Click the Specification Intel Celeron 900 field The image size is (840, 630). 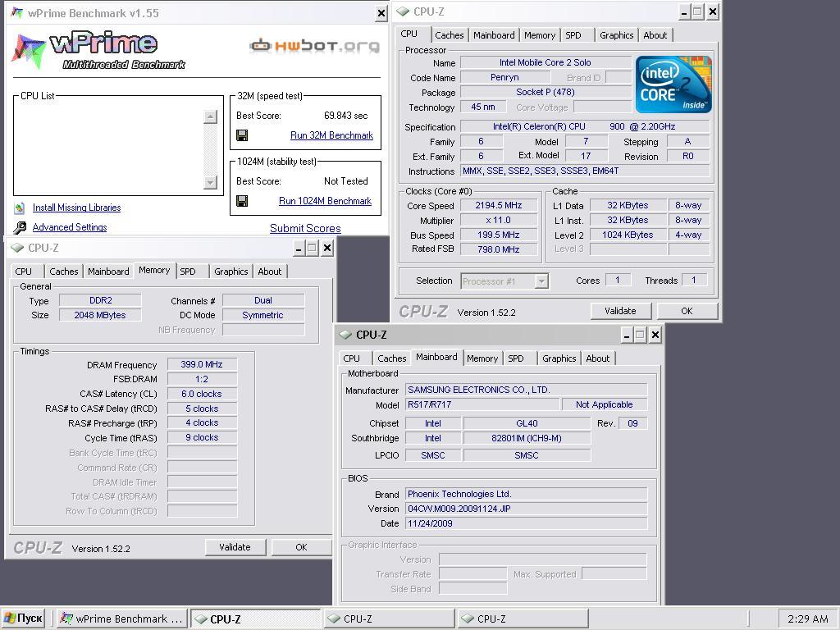point(585,126)
